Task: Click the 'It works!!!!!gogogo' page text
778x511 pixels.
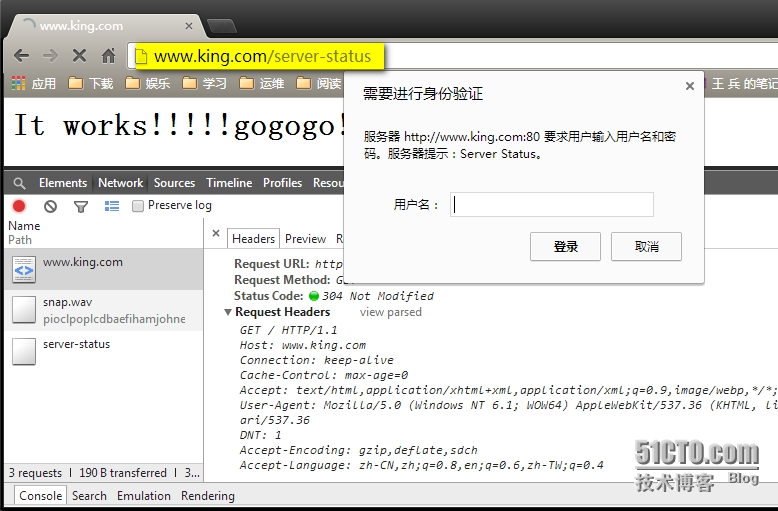Action: (x=180, y=125)
